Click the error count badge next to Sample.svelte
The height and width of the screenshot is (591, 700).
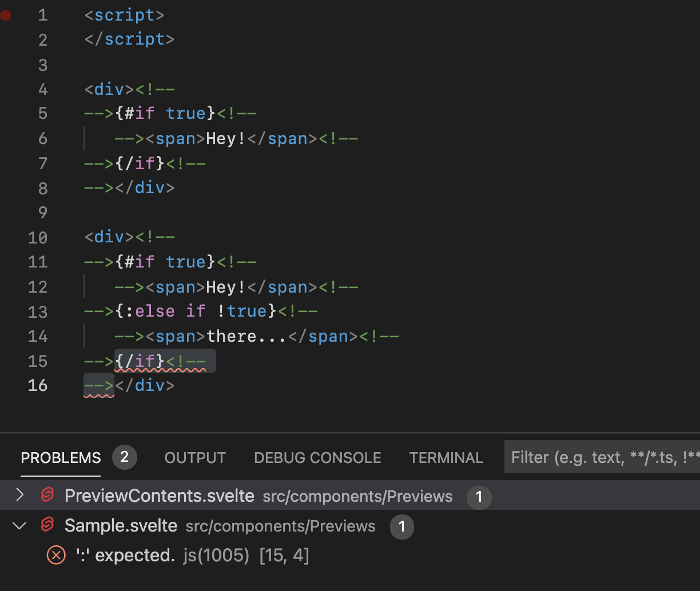402,527
